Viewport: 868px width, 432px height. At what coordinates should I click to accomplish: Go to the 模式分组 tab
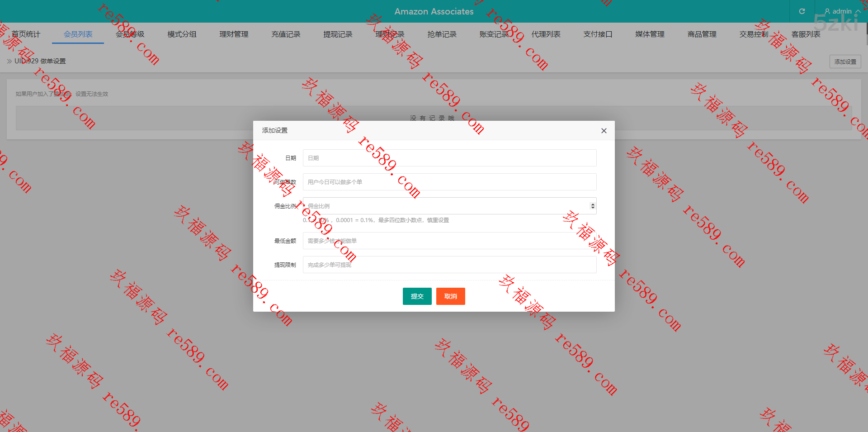pyautogui.click(x=182, y=34)
